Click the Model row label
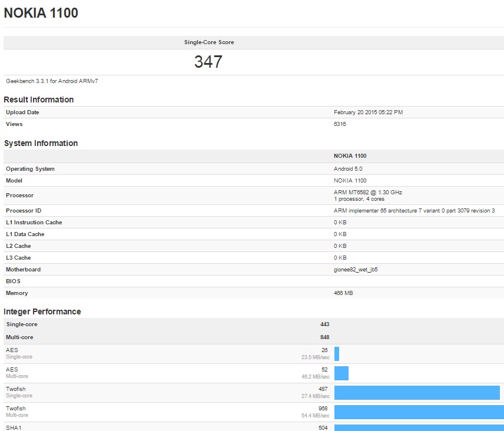The width and height of the screenshot is (504, 431). (14, 181)
